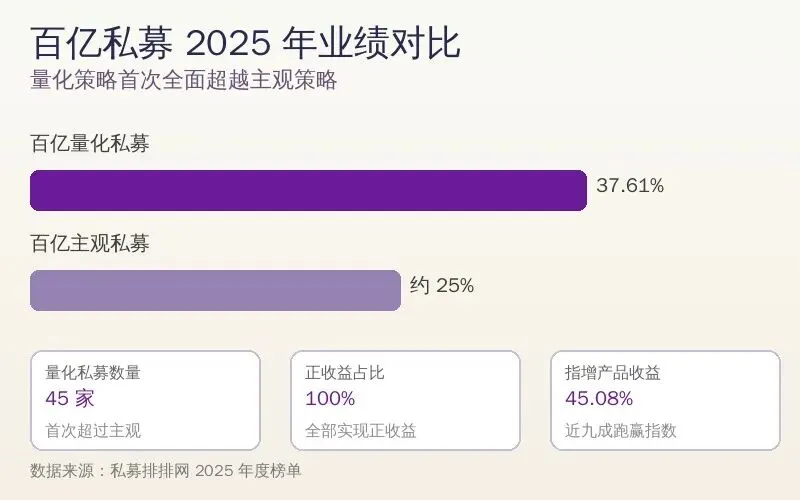Click the 百亿主观私募 bar label
The height and width of the screenshot is (500, 800).
pyautogui.click(x=90, y=244)
